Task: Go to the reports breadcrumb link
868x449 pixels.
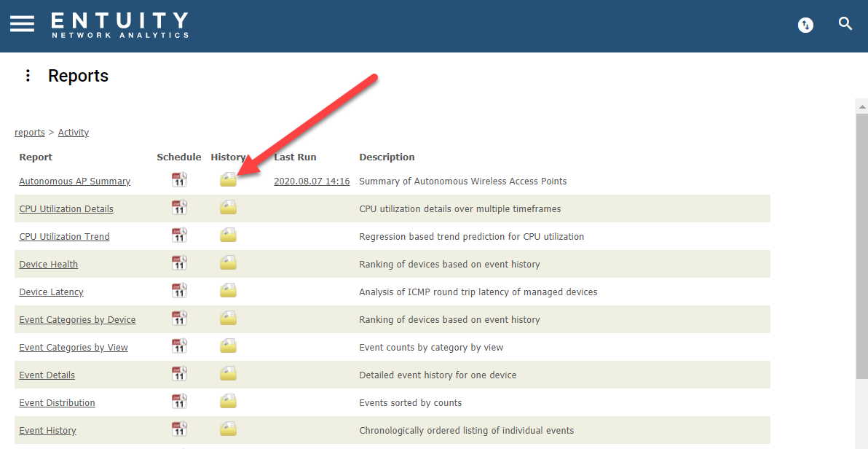Action: point(29,133)
